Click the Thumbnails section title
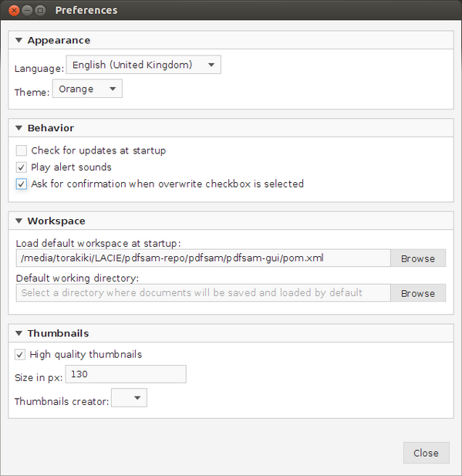This screenshot has height=476, width=462. pos(59,333)
